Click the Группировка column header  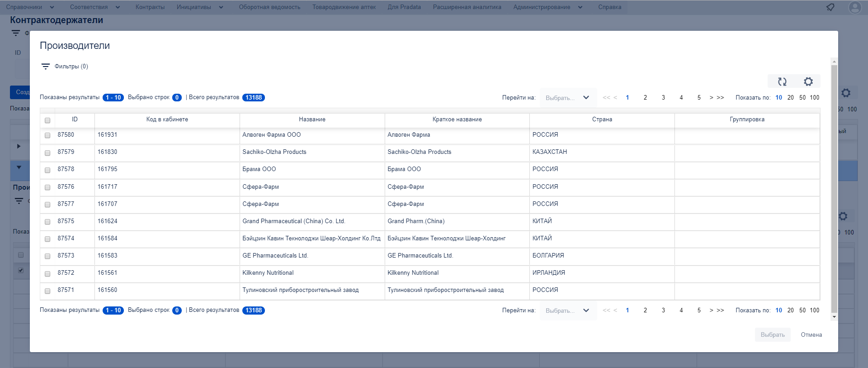[x=747, y=119]
